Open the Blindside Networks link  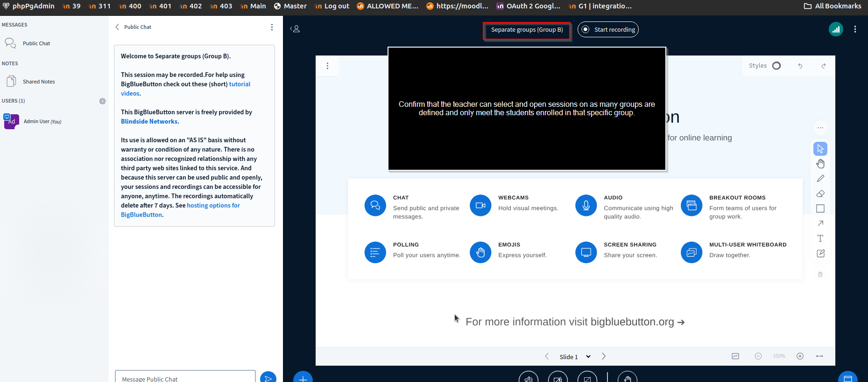coord(149,121)
